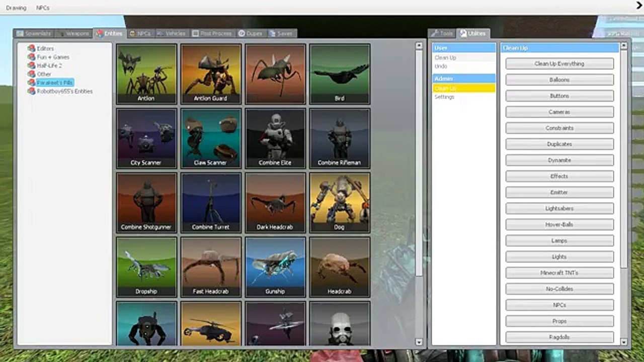Pick the unlabeled insect entity icon
This screenshot has height=362, width=644.
(x=275, y=74)
